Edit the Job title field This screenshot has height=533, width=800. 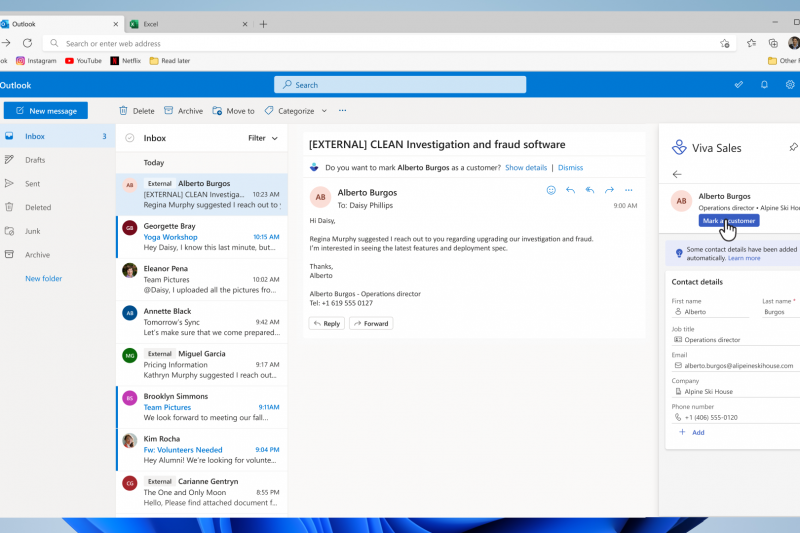point(736,340)
